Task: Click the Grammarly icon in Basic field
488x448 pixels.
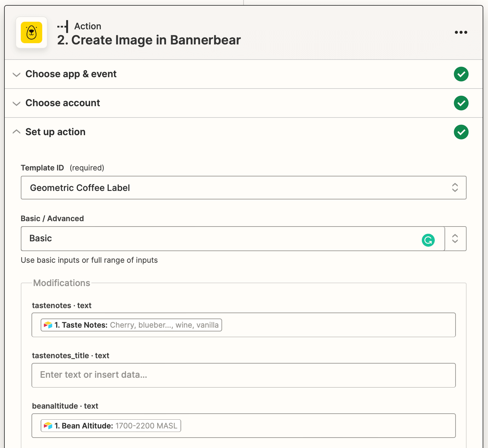Action: tap(428, 240)
